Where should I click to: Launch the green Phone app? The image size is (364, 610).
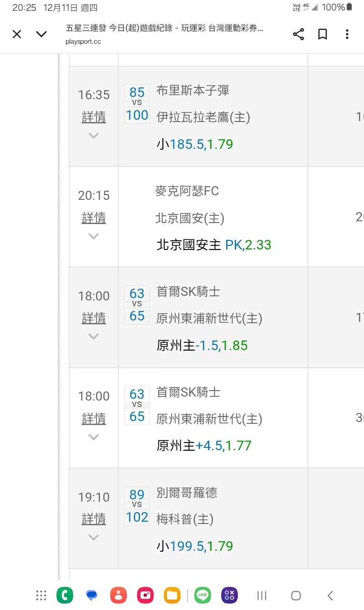pos(65,595)
